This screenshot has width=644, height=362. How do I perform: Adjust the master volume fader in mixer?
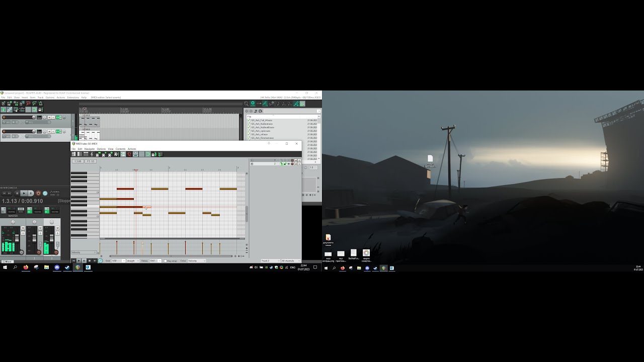(x=17, y=238)
